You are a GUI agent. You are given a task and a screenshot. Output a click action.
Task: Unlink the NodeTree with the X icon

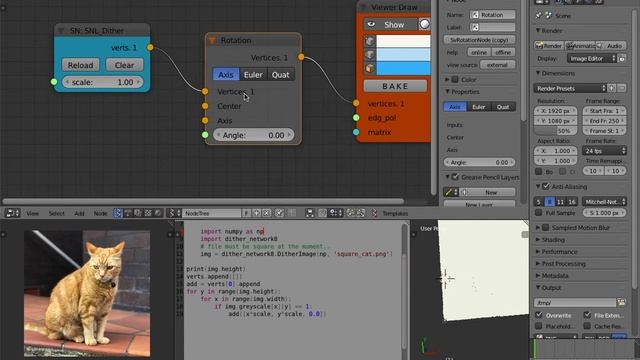[266, 213]
